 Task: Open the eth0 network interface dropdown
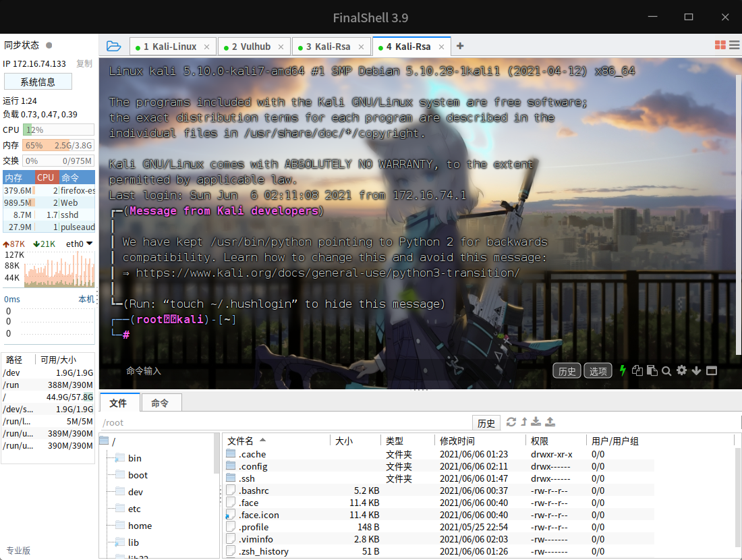(79, 244)
